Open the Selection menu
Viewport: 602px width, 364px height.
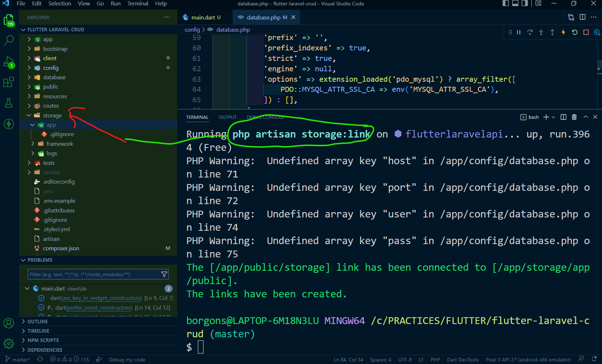59,4
